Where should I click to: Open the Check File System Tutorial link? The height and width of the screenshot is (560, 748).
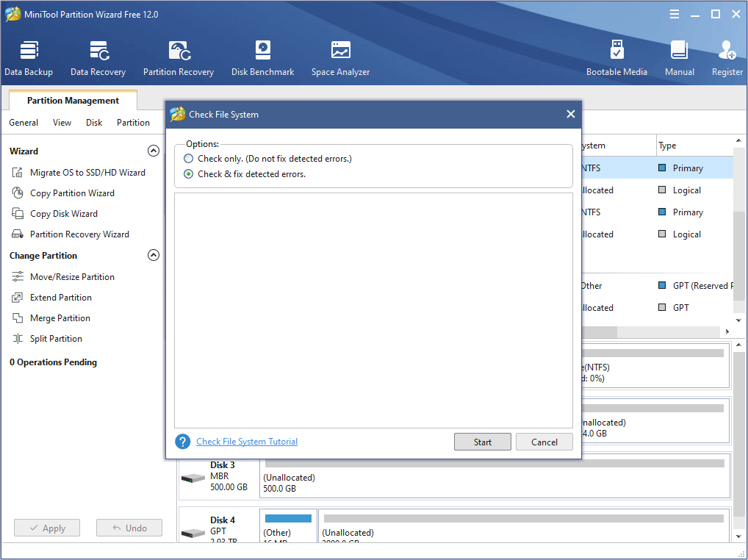247,441
